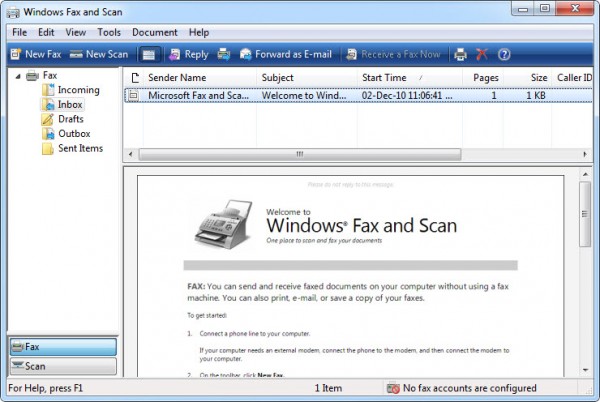Open the File menu

pos(20,33)
